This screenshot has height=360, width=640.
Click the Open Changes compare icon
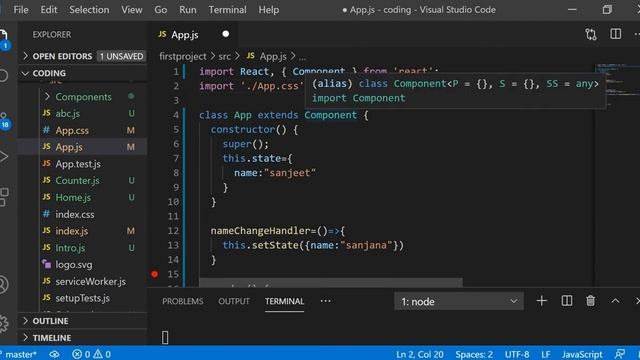tap(590, 34)
